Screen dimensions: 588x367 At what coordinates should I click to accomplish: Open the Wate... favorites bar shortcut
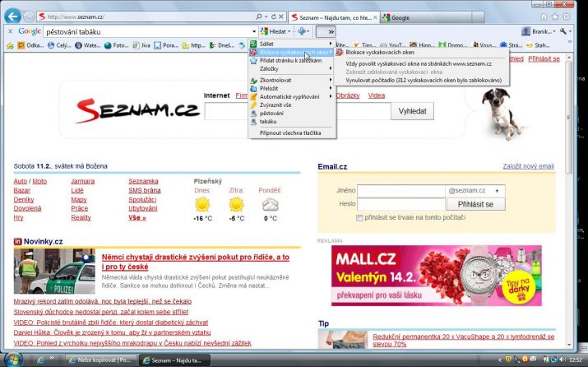pos(87,45)
